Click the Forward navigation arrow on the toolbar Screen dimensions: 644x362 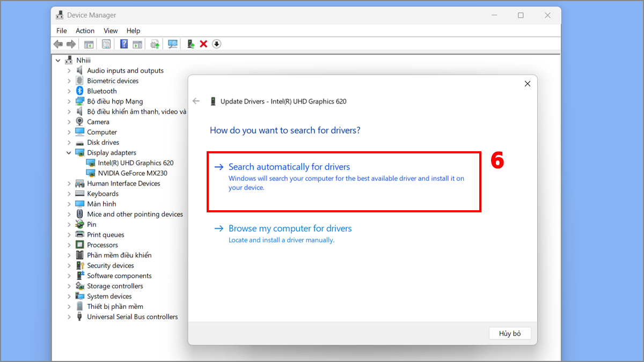coord(71,44)
